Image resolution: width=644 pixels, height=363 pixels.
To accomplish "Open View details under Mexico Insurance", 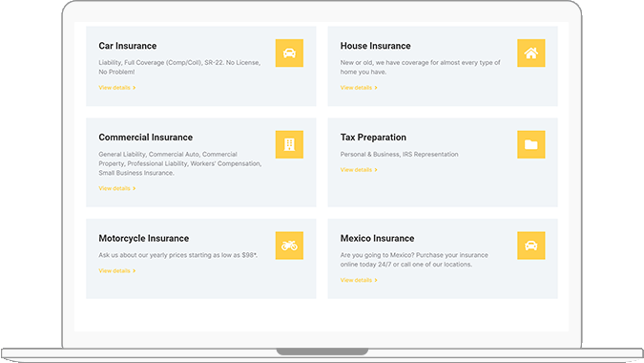I will tap(359, 280).
